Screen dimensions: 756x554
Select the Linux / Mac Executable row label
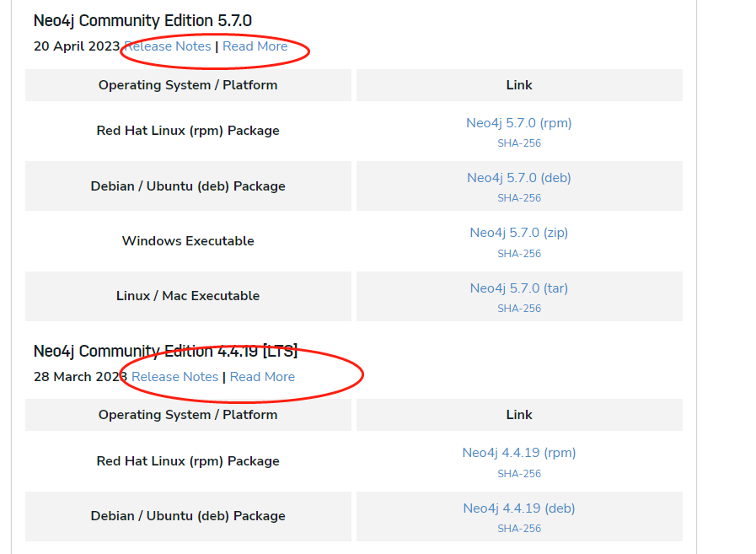click(x=188, y=296)
